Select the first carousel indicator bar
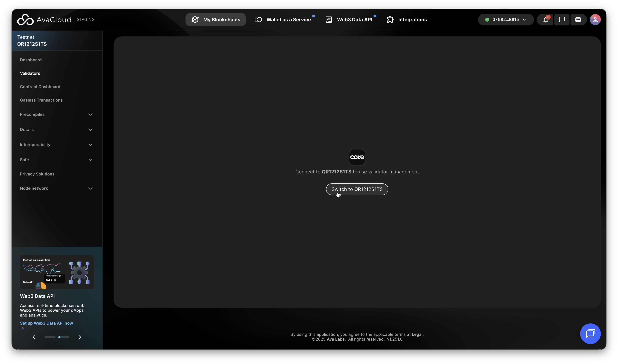This screenshot has height=364, width=618. 50,337
